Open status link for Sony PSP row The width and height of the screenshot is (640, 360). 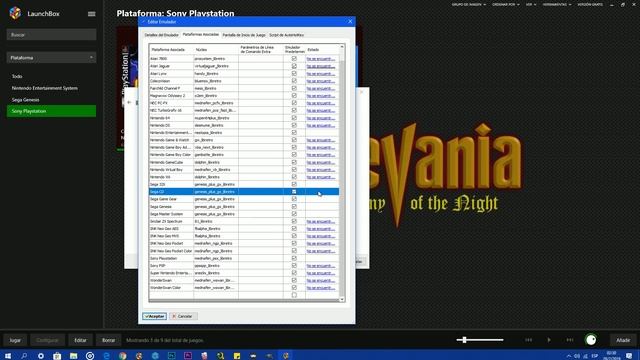(321, 266)
